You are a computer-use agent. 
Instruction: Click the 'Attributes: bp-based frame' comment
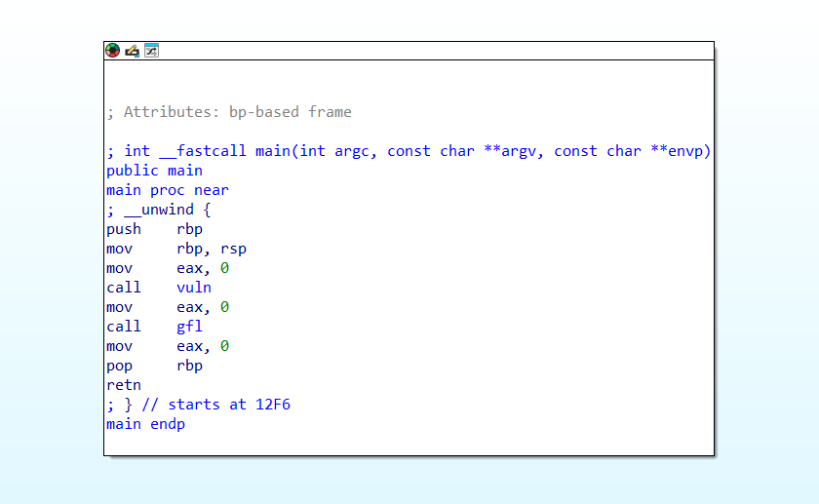[x=229, y=112]
